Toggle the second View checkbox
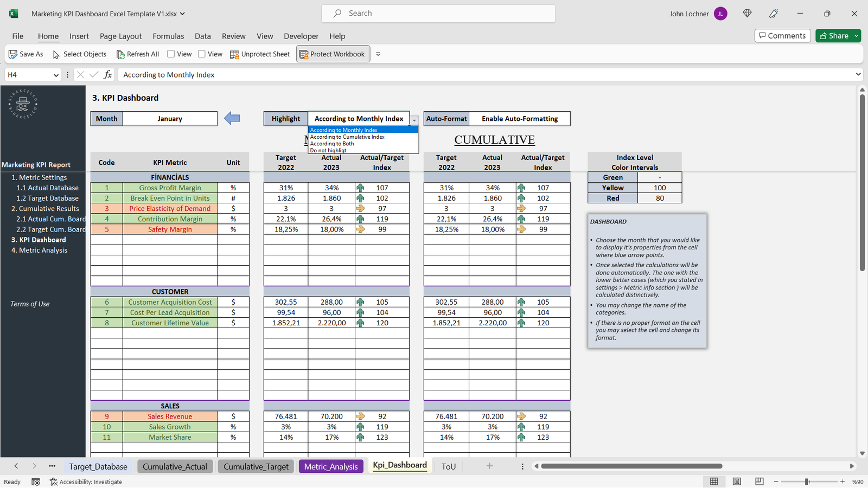The image size is (868, 488). pyautogui.click(x=202, y=54)
